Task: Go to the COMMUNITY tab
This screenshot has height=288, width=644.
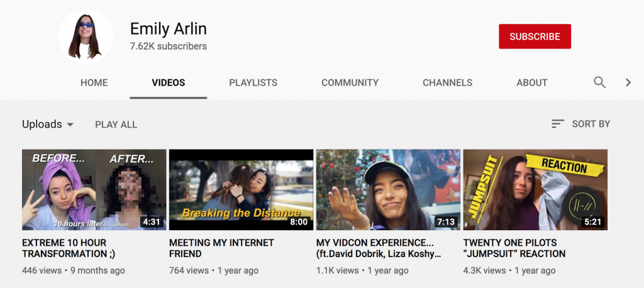Action: (x=350, y=82)
